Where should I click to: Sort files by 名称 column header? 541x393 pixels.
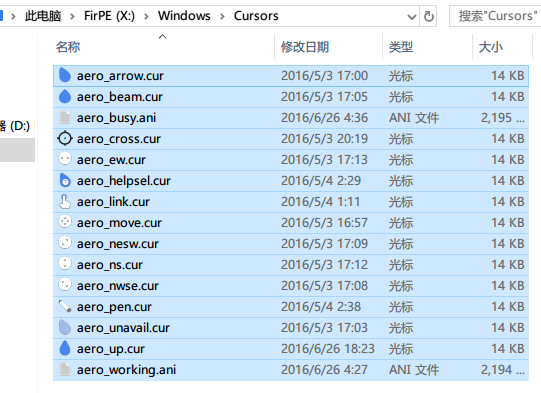(x=68, y=47)
